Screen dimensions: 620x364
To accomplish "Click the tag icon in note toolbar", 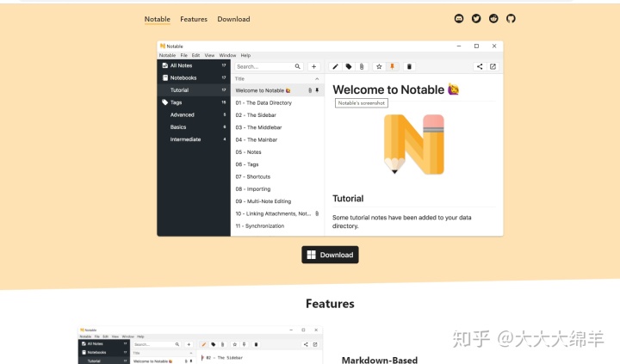I will pos(349,66).
